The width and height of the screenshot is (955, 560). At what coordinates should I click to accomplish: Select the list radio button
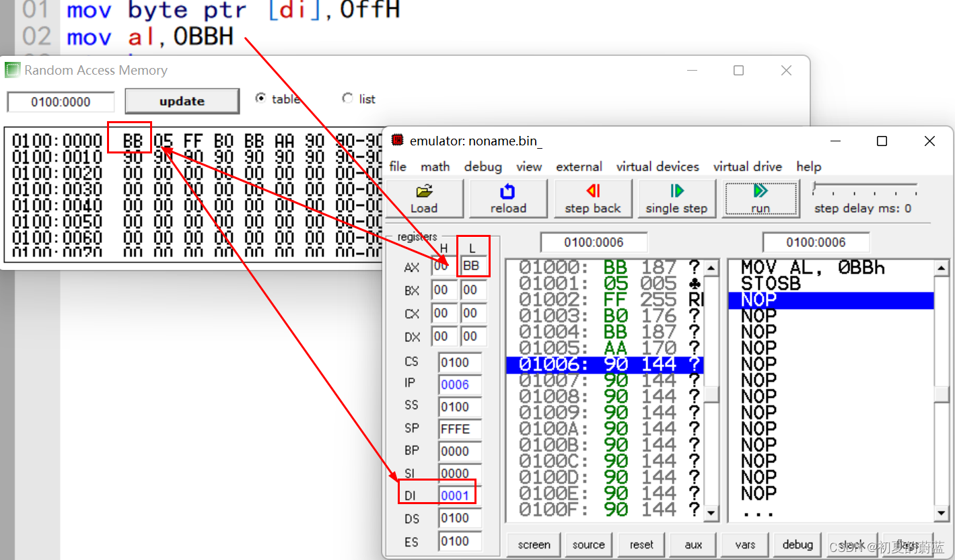pos(347,98)
